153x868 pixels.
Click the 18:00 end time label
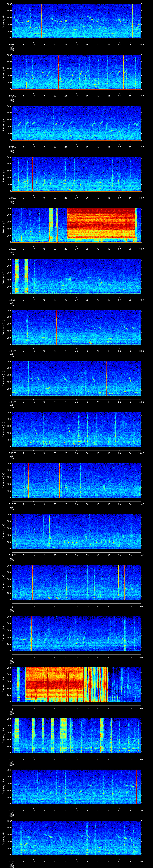click(141, 861)
